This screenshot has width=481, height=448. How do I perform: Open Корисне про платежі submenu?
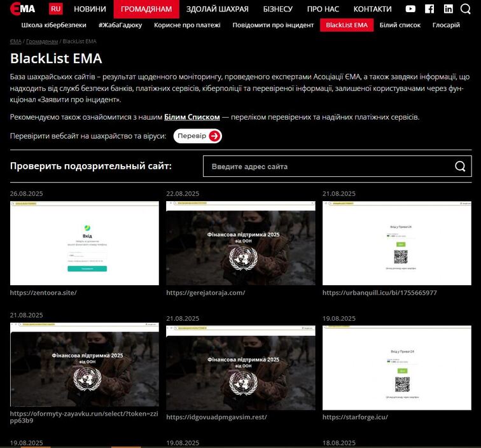[187, 25]
